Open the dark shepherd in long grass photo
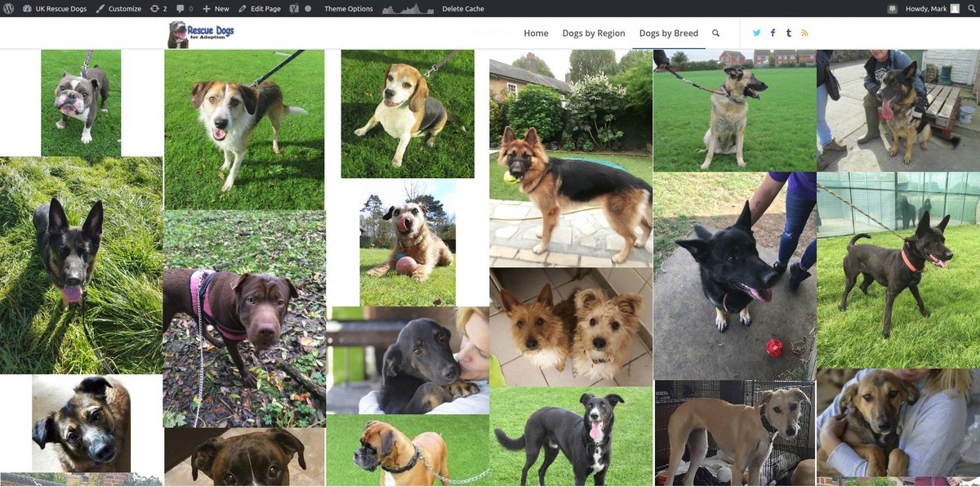The width and height of the screenshot is (980, 487). [x=81, y=266]
